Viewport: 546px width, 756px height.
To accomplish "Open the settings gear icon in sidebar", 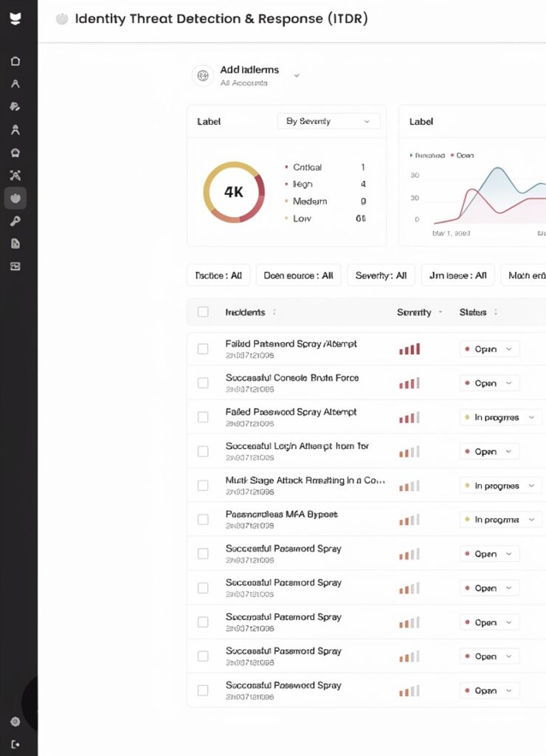I will pyautogui.click(x=15, y=721).
